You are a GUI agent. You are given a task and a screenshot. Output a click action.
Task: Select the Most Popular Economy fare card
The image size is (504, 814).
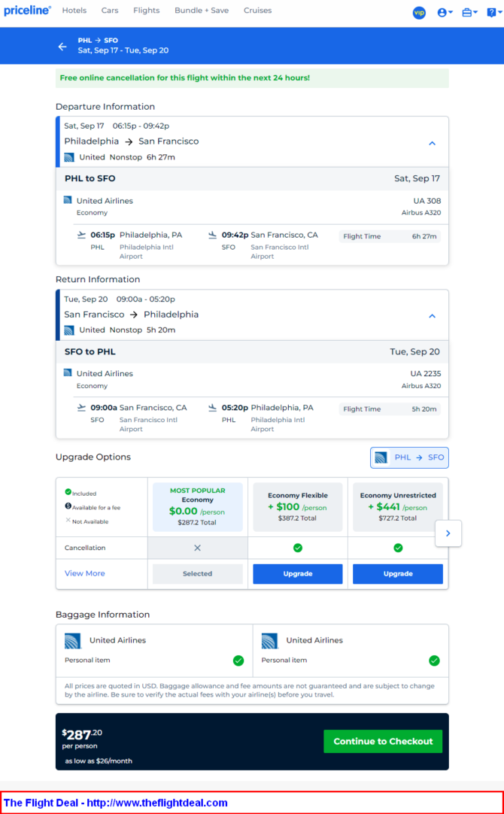(197, 506)
